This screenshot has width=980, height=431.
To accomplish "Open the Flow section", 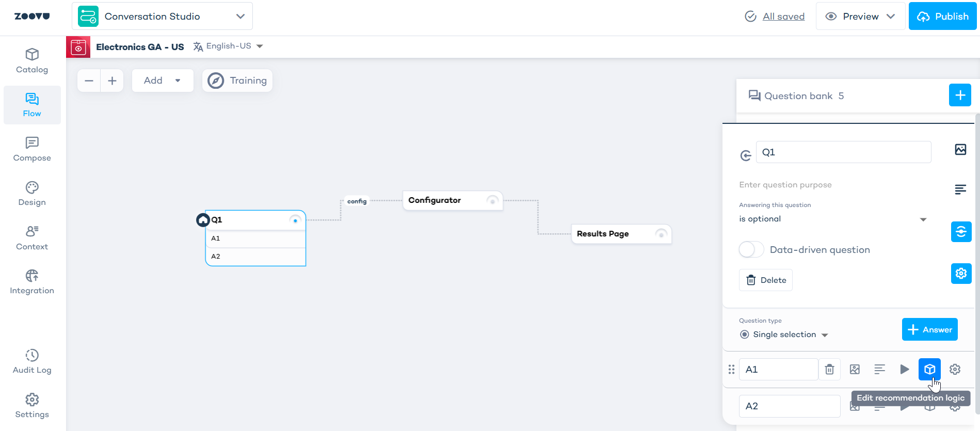I will click(x=32, y=105).
